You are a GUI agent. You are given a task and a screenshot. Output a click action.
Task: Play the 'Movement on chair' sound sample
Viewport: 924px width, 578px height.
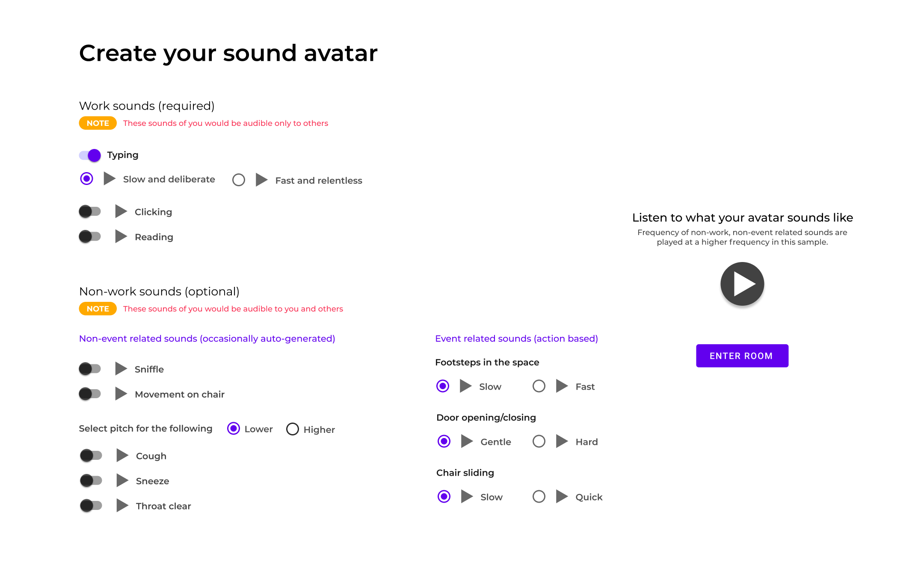(x=120, y=393)
